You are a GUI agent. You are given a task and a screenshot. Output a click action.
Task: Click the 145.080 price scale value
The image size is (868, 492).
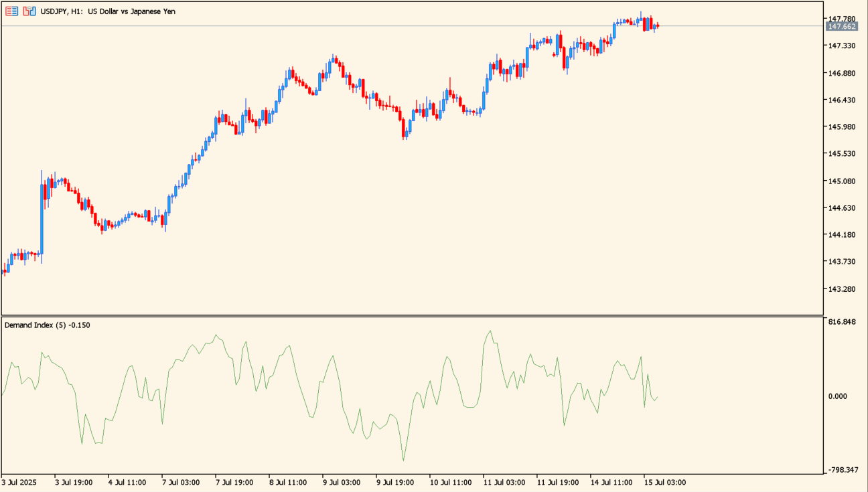[842, 181]
